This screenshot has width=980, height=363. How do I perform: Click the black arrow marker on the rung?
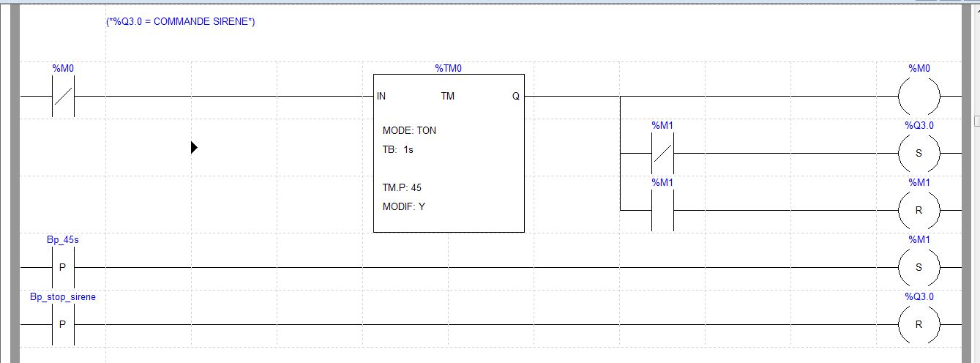[x=194, y=148]
